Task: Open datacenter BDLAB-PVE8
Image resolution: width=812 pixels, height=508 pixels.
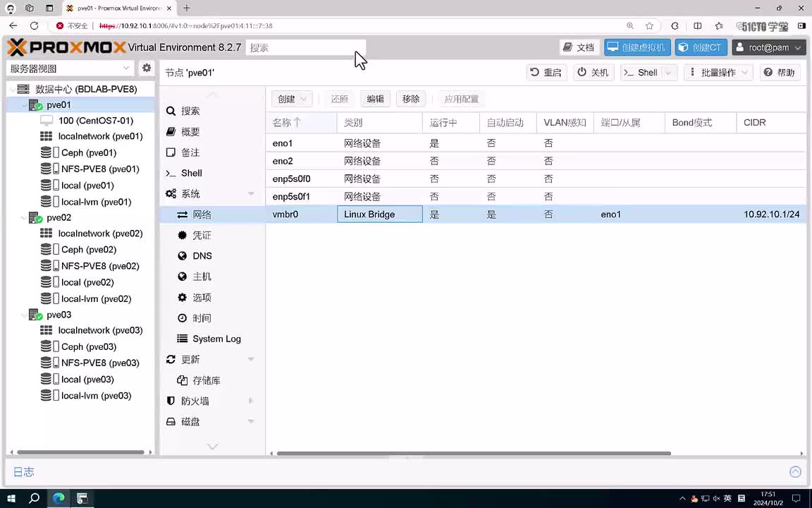Action: [86, 89]
